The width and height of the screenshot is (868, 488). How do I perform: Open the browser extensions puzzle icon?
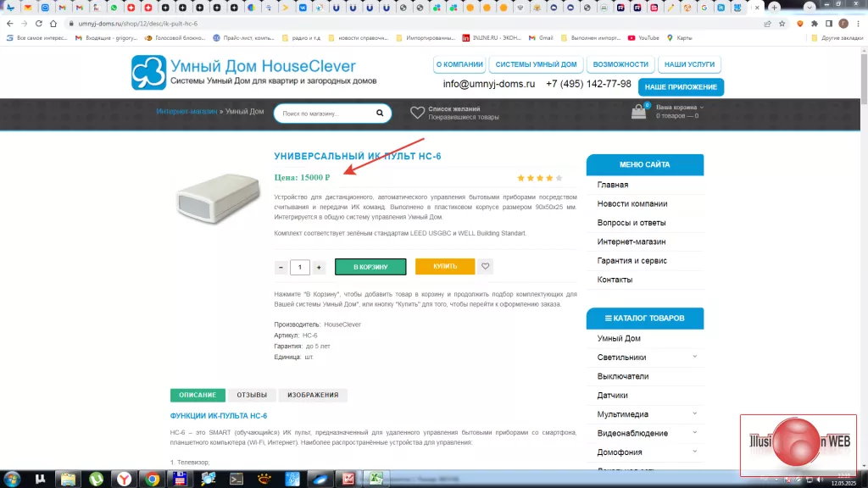click(815, 24)
